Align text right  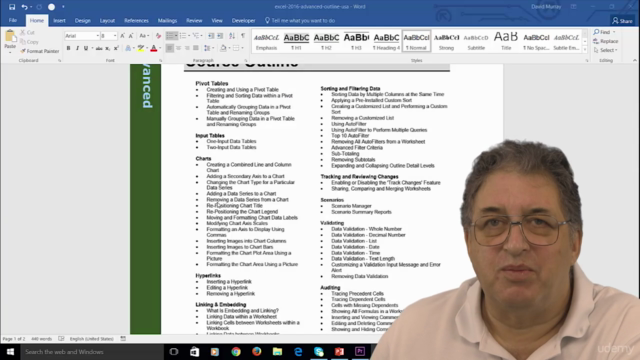(187, 48)
